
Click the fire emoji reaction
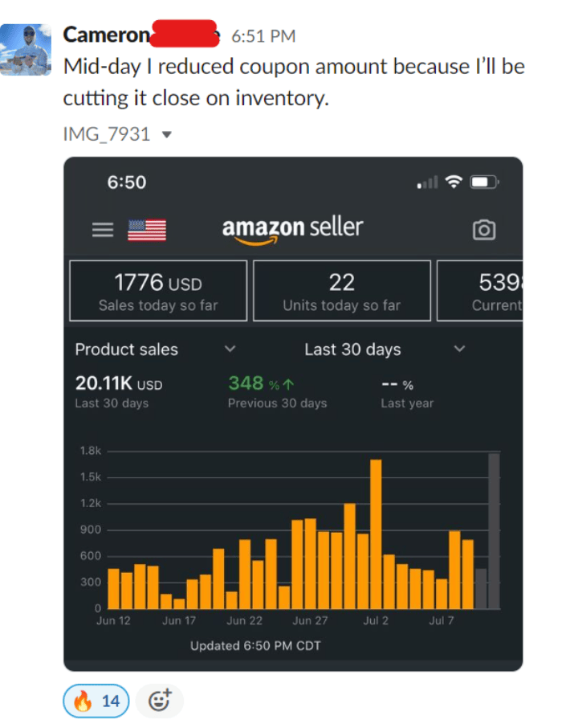[96, 701]
